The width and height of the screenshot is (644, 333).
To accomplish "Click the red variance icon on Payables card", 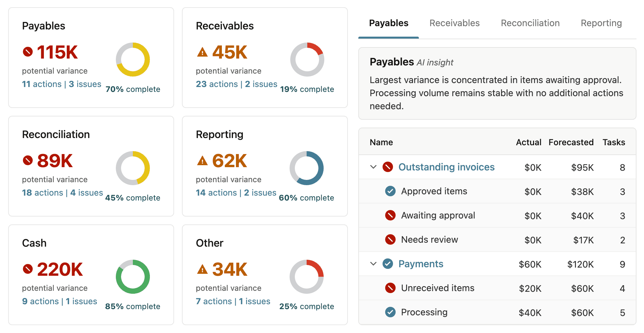I will click(x=28, y=51).
